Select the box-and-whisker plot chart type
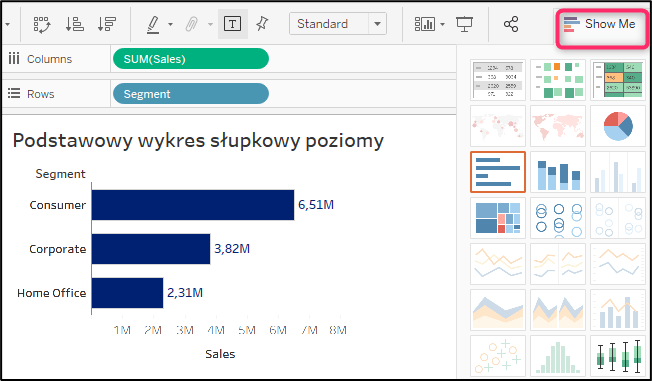 [618, 356]
